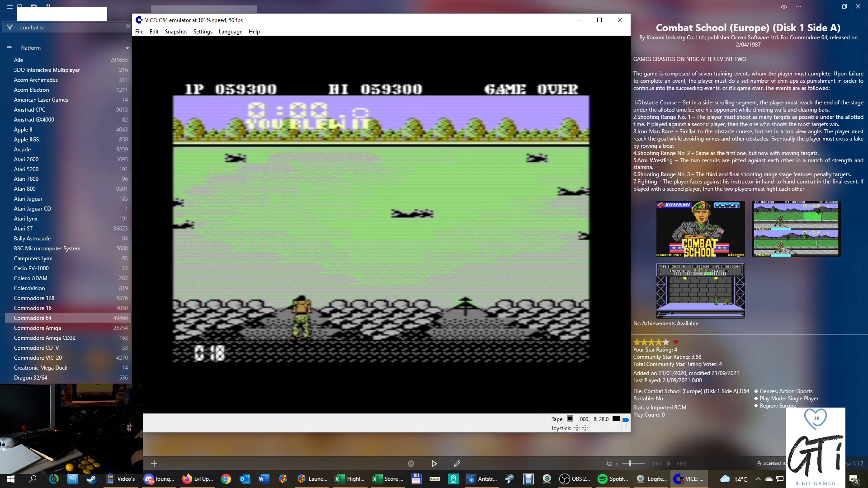Screen dimensions: 868x488
Task: Open the Settings menu in VICE
Action: pyautogui.click(x=203, y=32)
